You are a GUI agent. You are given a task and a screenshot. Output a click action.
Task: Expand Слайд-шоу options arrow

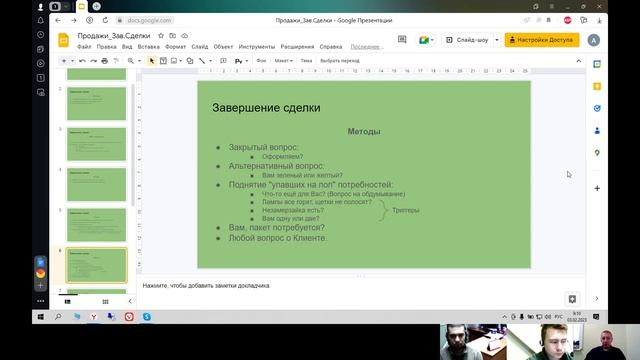click(497, 40)
